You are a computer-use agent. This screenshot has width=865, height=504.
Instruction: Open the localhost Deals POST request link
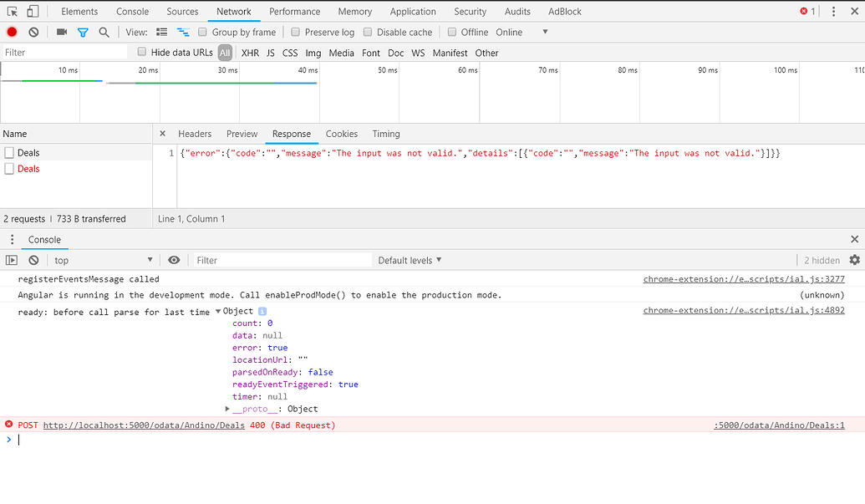(x=143, y=425)
